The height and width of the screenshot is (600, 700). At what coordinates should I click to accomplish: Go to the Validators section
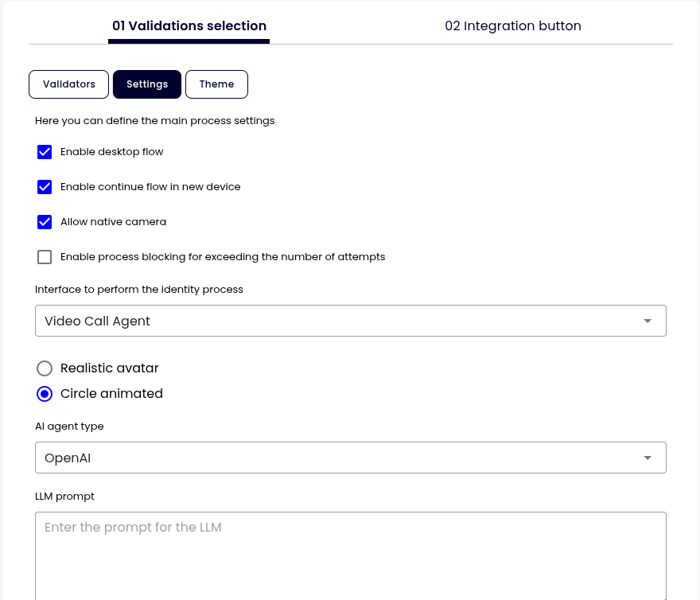(69, 84)
